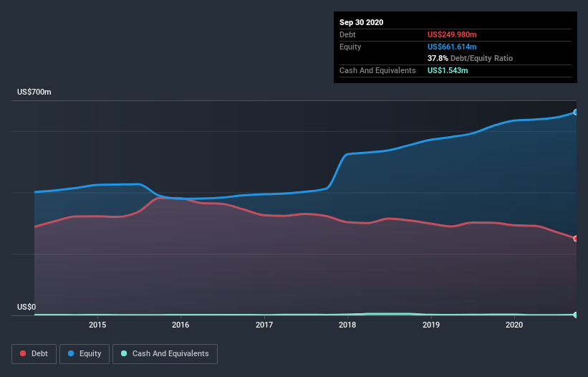Click the 2020 x-axis label

coord(514,325)
